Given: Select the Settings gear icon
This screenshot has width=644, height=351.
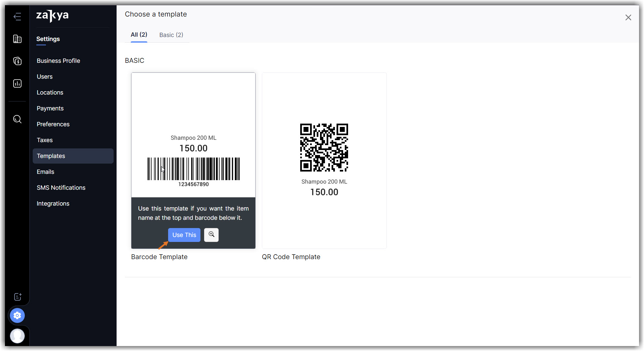Looking at the screenshot, I should 17,315.
